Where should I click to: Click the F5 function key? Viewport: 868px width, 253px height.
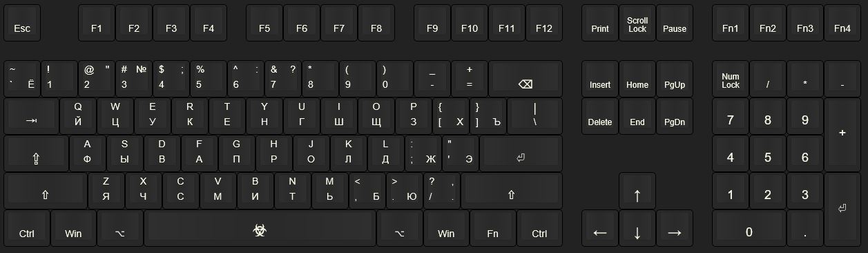coord(264,24)
